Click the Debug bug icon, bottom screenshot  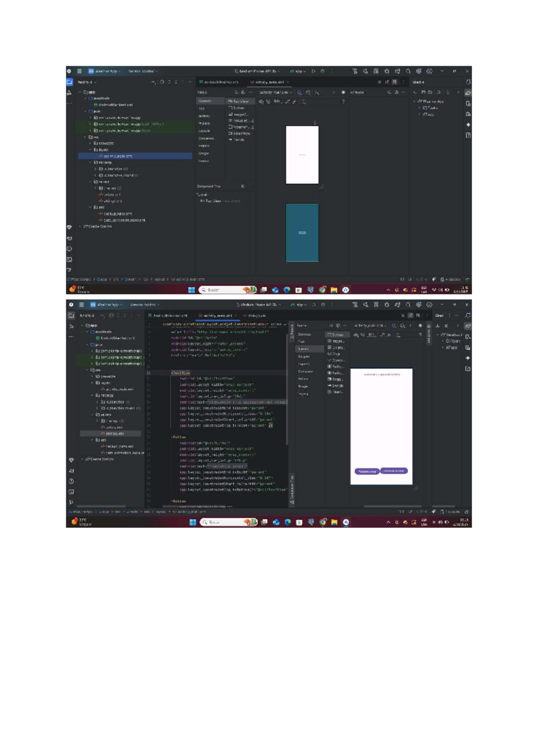(323, 304)
